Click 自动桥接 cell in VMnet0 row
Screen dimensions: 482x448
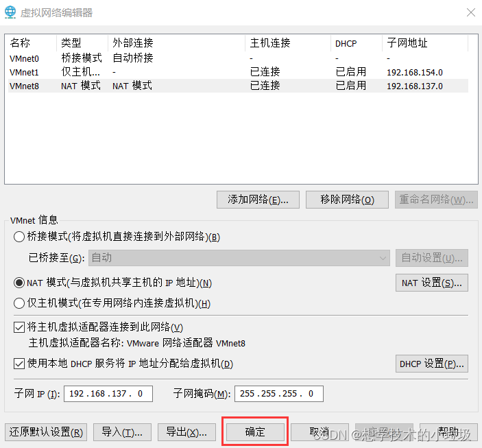click(x=133, y=58)
